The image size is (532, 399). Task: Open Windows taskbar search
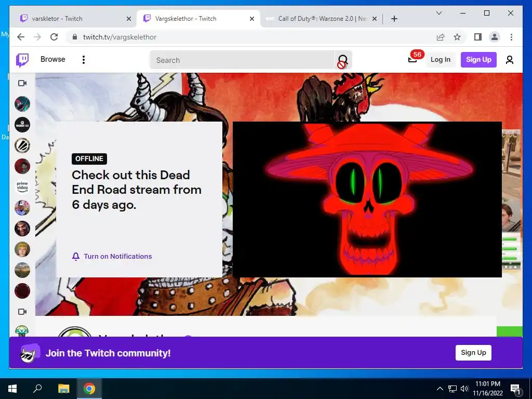(x=37, y=389)
